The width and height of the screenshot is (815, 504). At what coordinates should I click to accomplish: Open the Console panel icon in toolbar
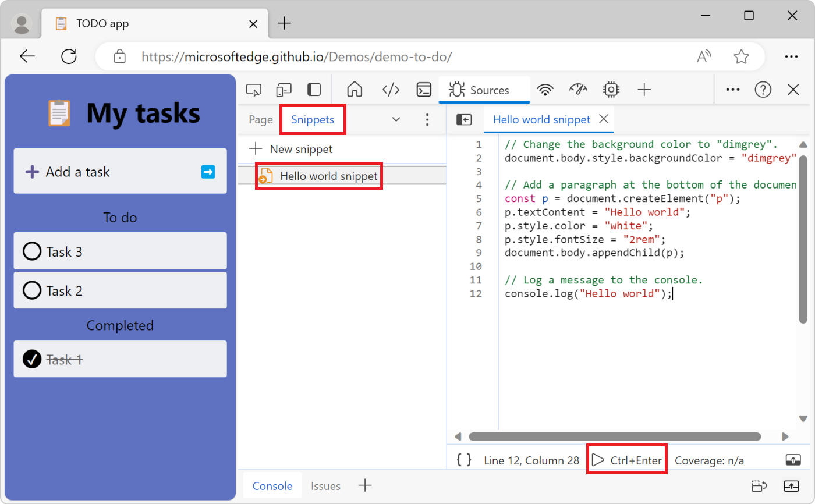(423, 90)
